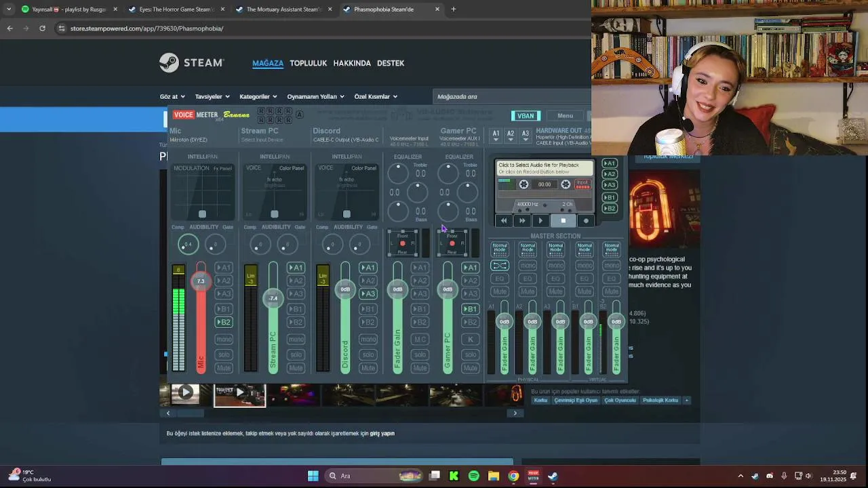Play the first Steam trailer thumbnail
Image resolution: width=868 pixels, height=488 pixels.
coord(184,392)
